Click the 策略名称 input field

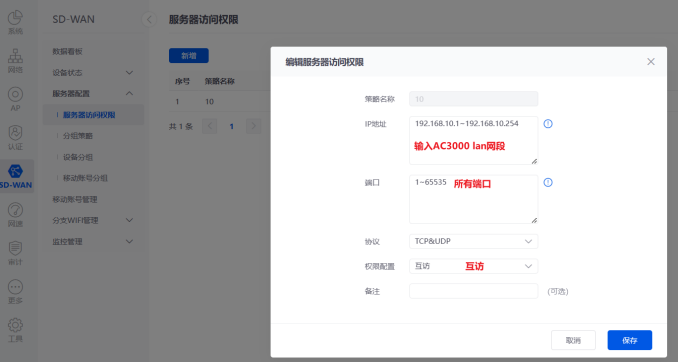[473, 99]
